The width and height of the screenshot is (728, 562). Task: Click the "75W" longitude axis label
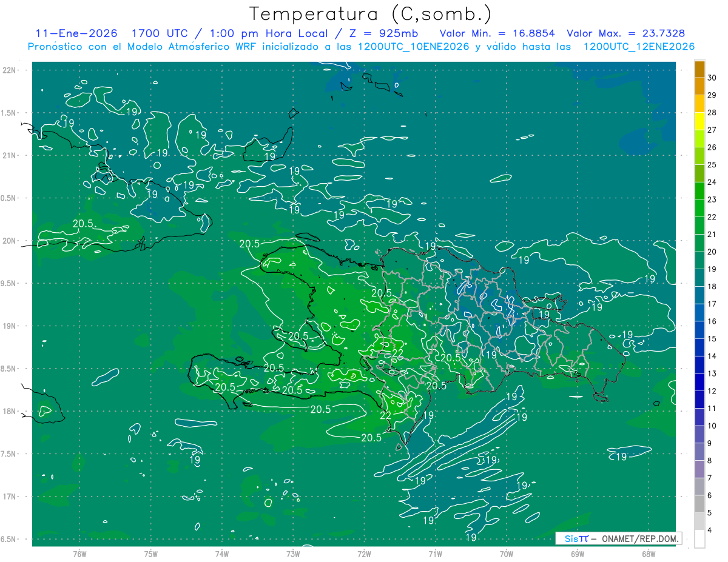pyautogui.click(x=150, y=554)
